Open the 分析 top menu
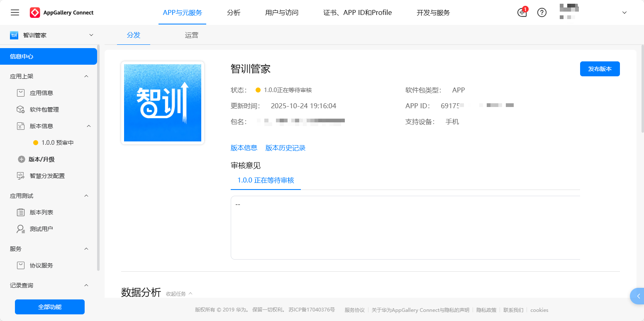 tap(234, 12)
